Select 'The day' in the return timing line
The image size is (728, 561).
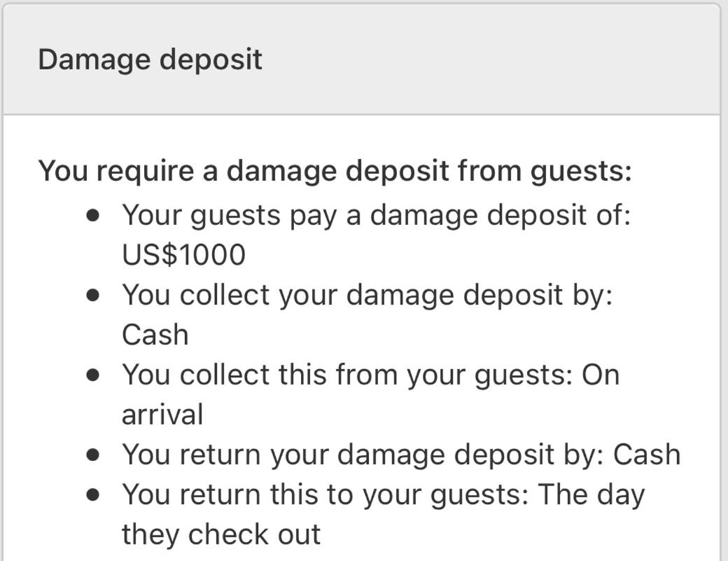592,495
